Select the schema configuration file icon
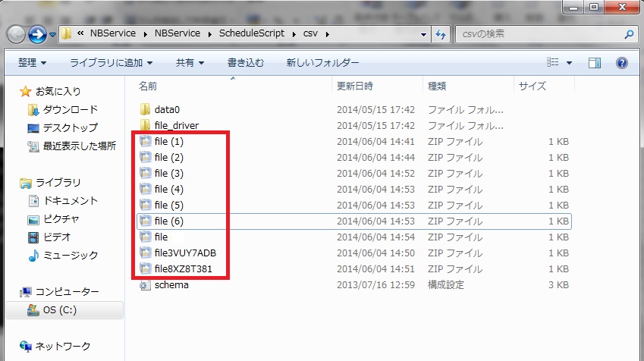 click(146, 285)
